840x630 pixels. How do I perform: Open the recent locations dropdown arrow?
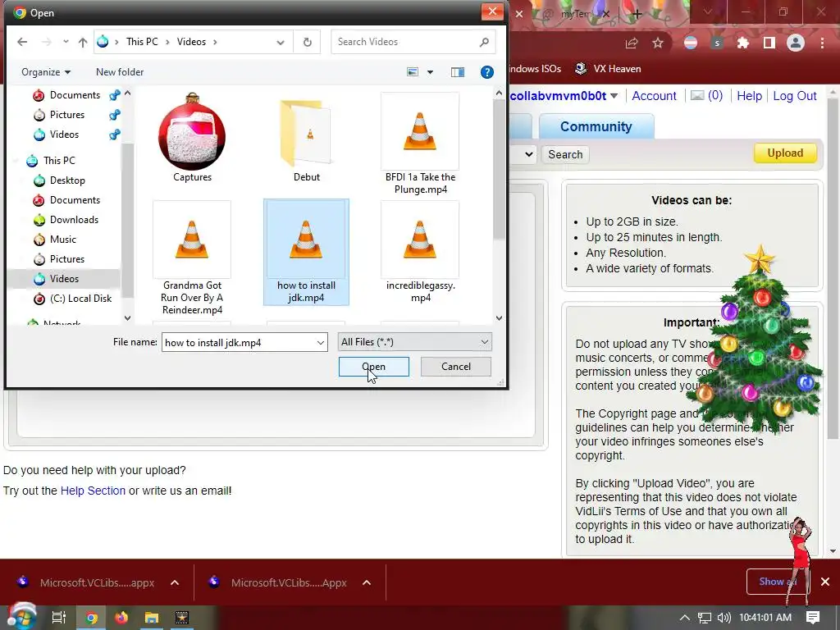(66, 42)
